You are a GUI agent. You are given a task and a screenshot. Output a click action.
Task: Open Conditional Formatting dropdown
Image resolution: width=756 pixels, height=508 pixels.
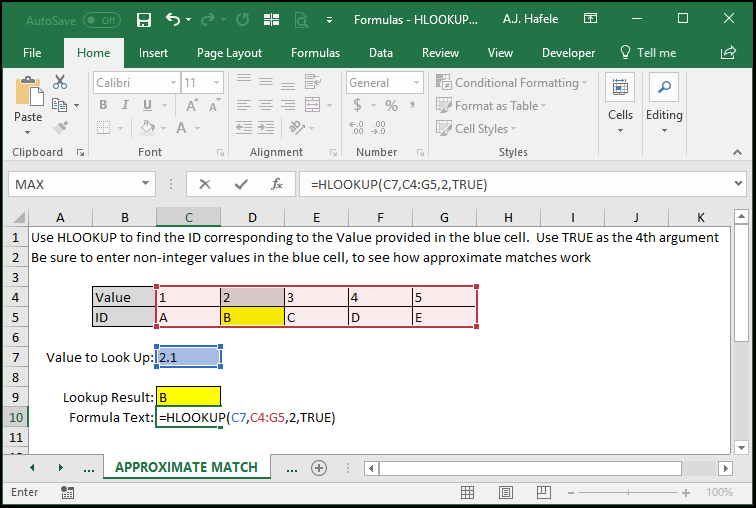tap(512, 82)
